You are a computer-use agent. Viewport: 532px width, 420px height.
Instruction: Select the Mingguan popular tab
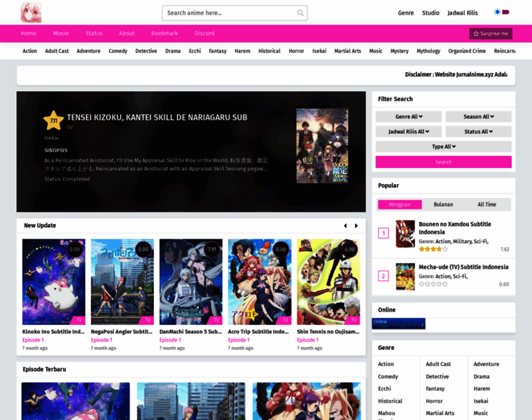click(400, 204)
